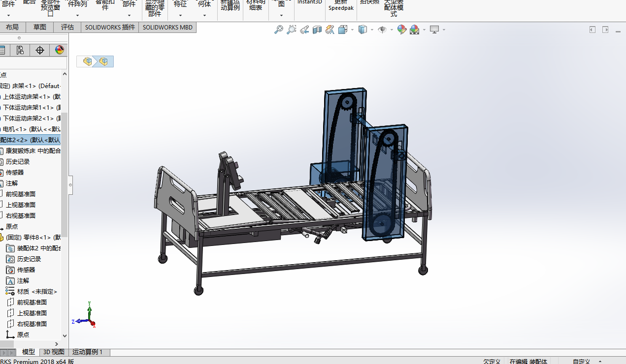Open the ConfigurationManager tab icon
626x364 pixels.
pyautogui.click(x=20, y=50)
